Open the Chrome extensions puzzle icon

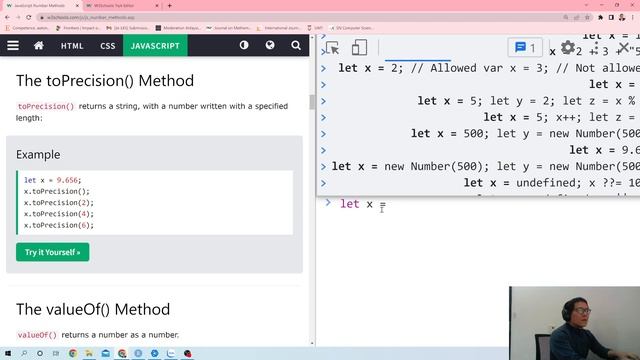pos(600,18)
